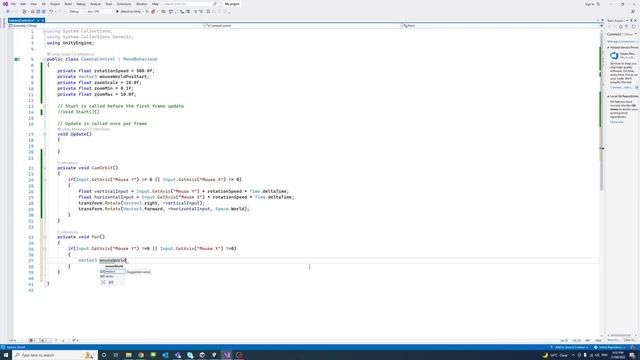Image resolution: width=640 pixels, height=360 pixels.
Task: Focus the Visual Studio search box
Action: point(190,4)
